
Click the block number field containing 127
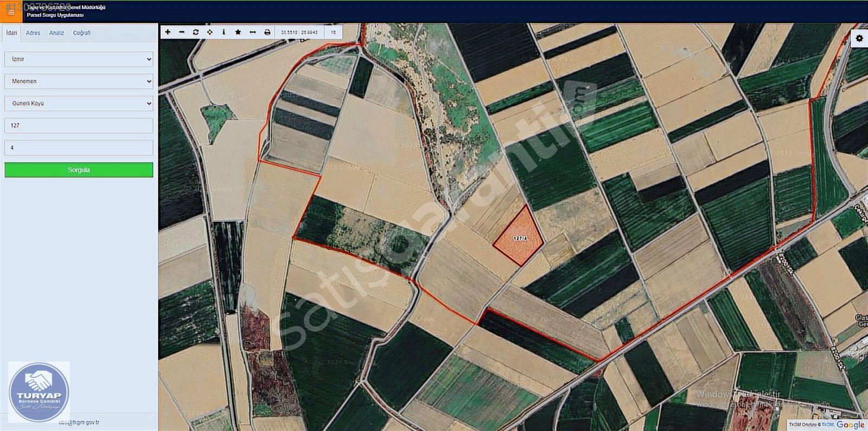point(79,126)
